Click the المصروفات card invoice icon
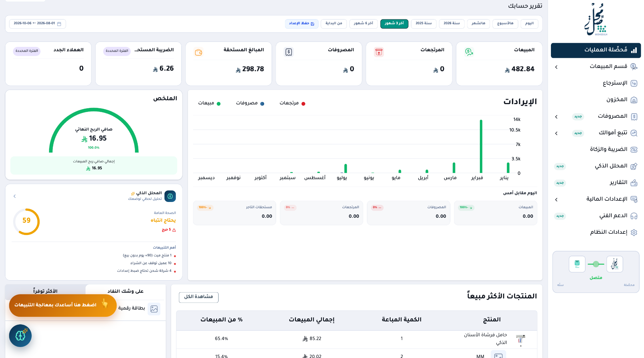 [289, 52]
